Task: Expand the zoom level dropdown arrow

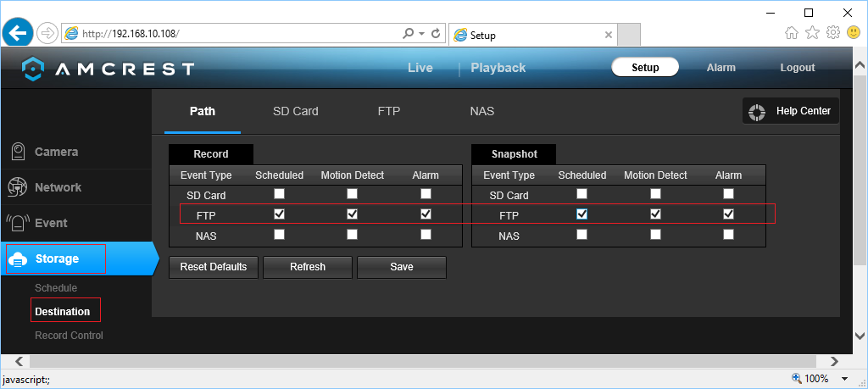Action: pos(845,379)
